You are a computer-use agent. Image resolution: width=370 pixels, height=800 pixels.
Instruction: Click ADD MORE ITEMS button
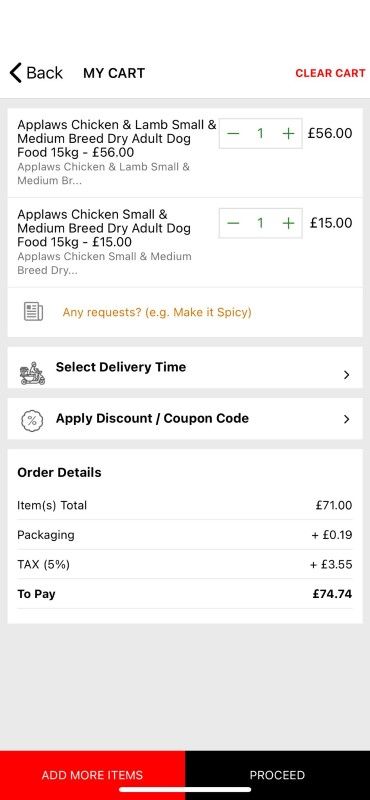point(92,775)
